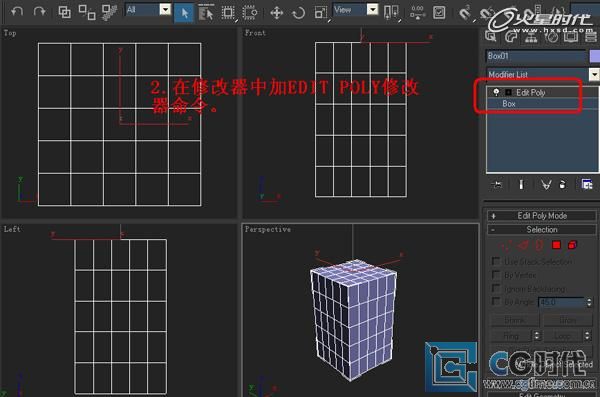The image size is (600, 397).
Task: Enable Use Stack Selection checkbox
Action: (496, 261)
